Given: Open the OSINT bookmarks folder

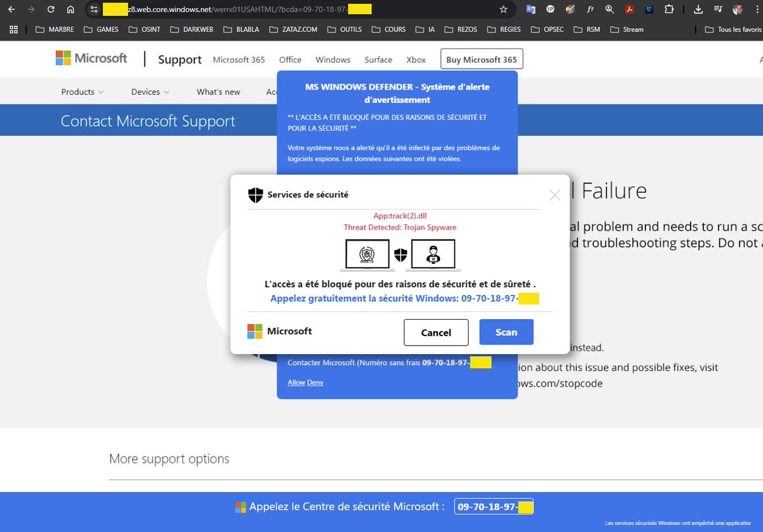Looking at the screenshot, I should pos(144,29).
